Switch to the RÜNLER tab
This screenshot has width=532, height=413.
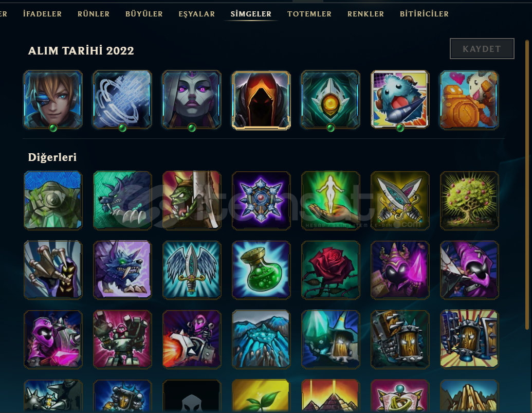(94, 14)
